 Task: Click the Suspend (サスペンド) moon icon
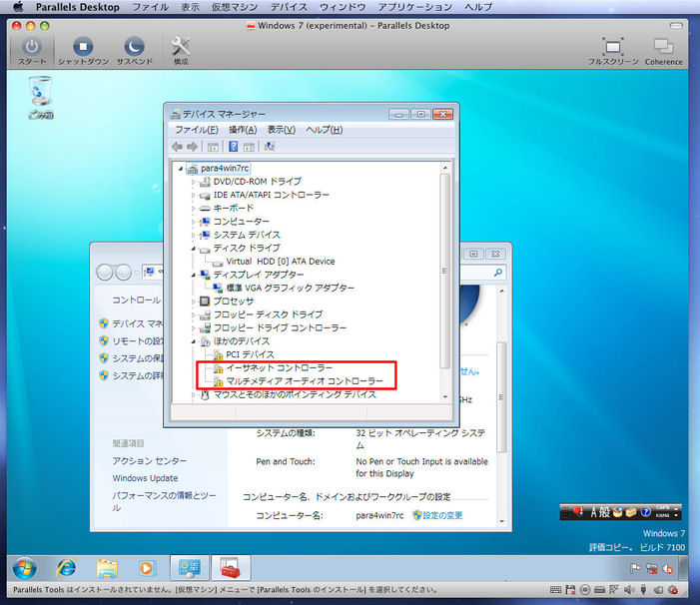[134, 47]
